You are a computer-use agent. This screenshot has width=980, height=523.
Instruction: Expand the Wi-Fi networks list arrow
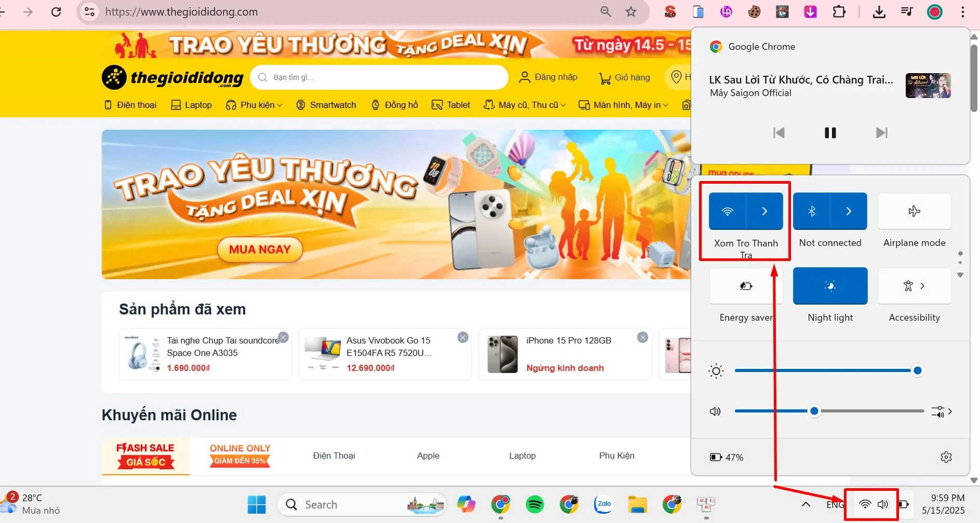click(764, 211)
